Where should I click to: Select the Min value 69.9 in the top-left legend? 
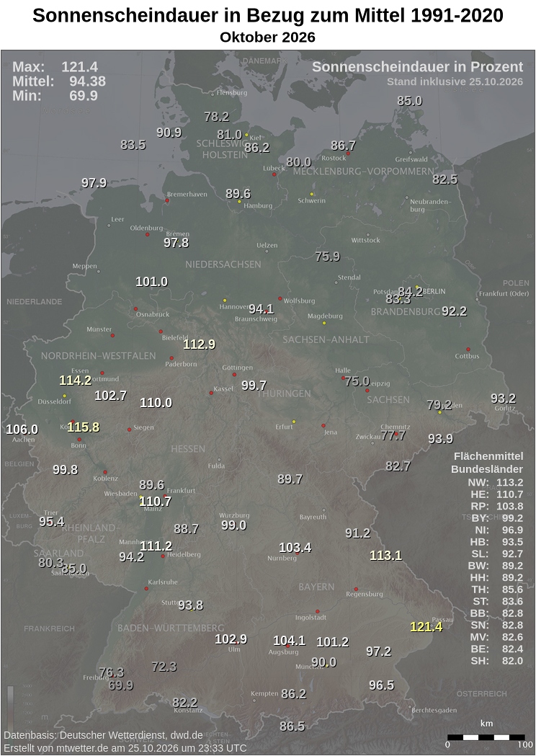[84, 95]
